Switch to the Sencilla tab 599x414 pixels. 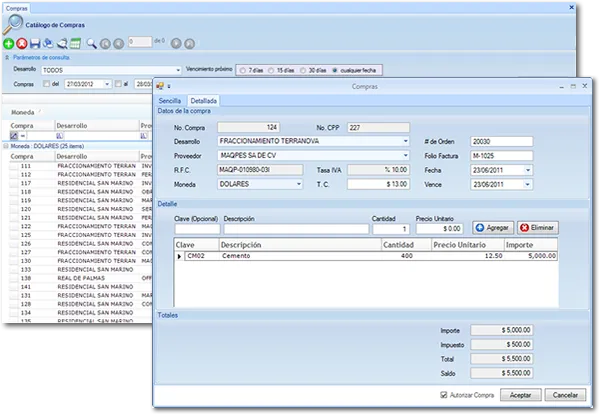tap(170, 101)
